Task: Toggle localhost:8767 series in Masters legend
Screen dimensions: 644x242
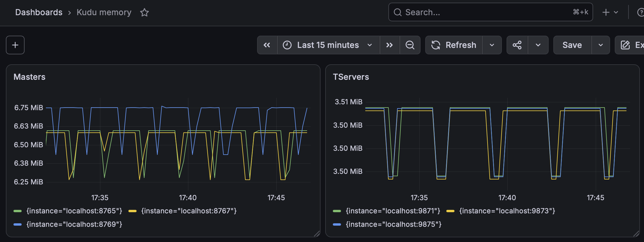Action: click(x=189, y=211)
